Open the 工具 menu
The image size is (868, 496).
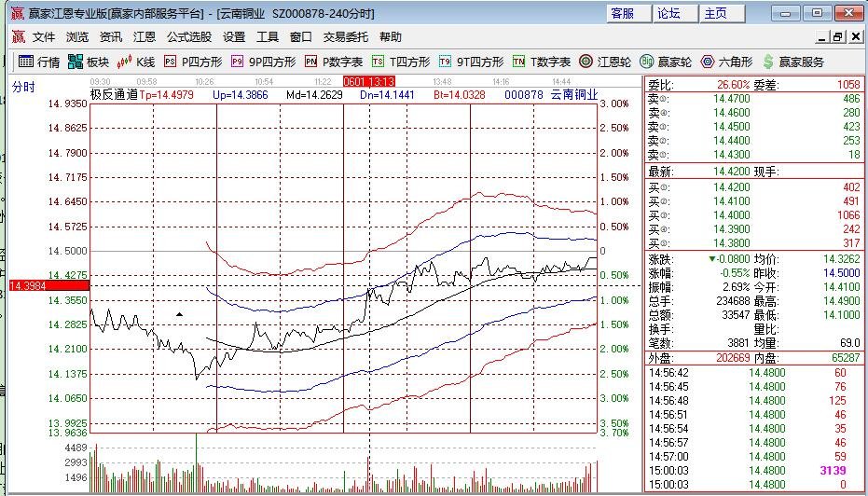[x=268, y=37]
